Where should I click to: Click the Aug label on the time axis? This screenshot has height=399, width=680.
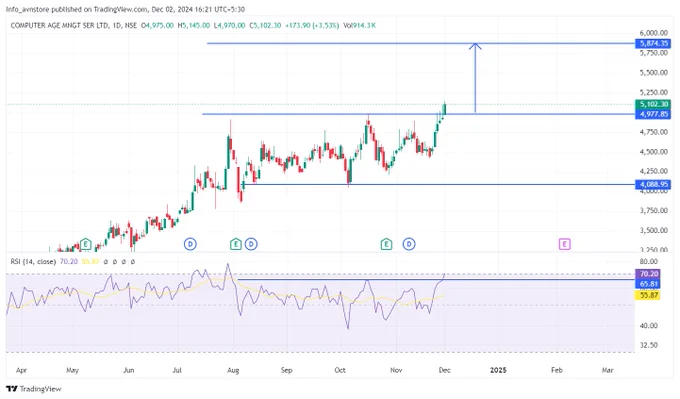233,370
